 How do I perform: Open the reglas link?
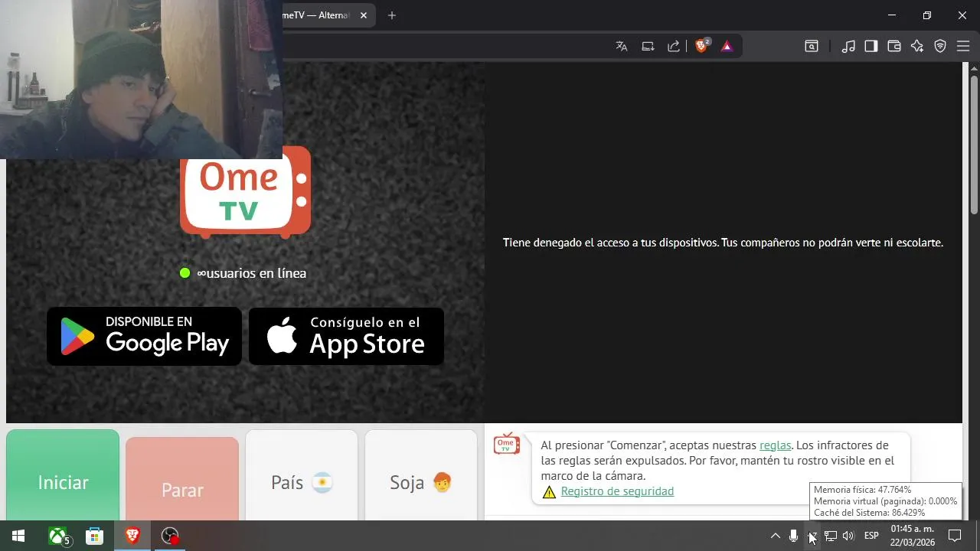click(x=775, y=445)
